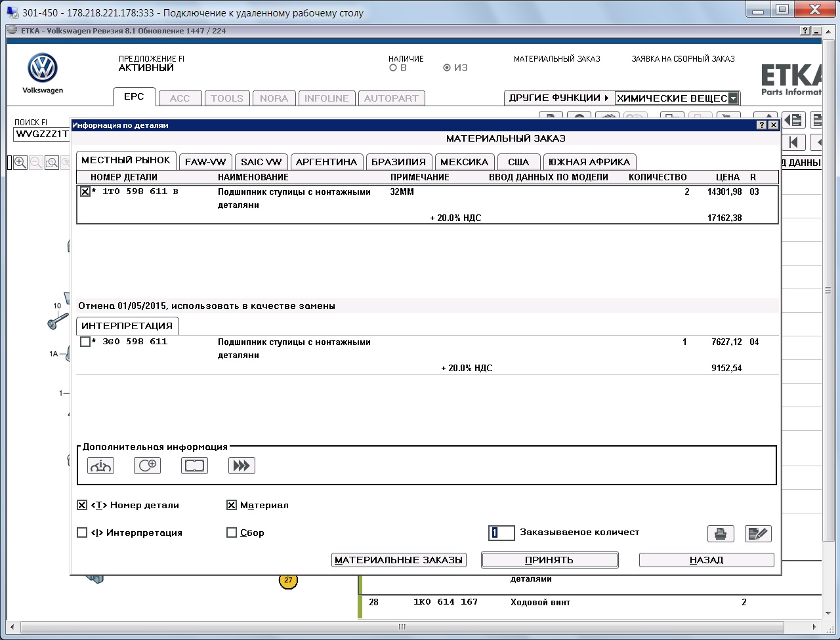Click the ПРИНЯТЬ button

pyautogui.click(x=549, y=560)
